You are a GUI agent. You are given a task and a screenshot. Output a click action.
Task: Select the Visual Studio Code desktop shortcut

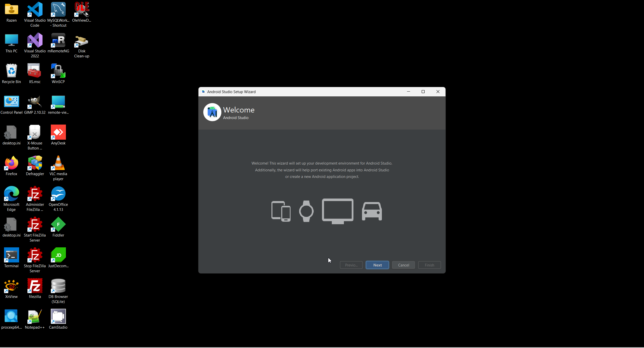[x=35, y=10]
